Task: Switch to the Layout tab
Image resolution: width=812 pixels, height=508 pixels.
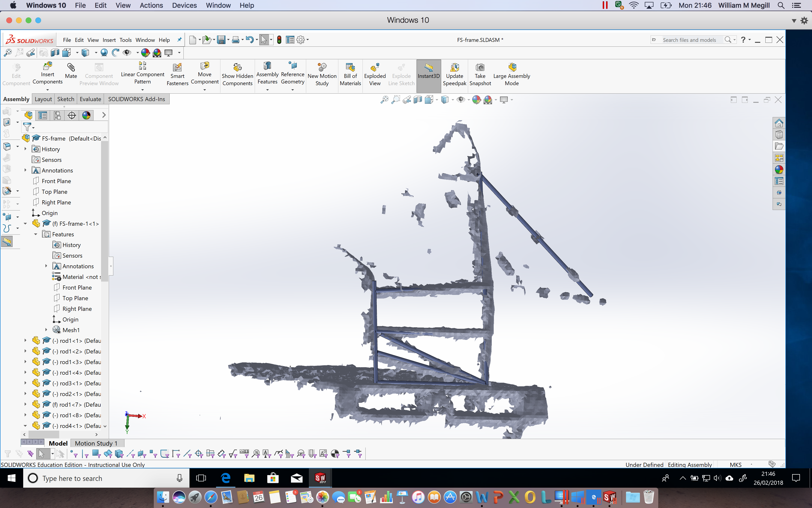Action: click(43, 99)
